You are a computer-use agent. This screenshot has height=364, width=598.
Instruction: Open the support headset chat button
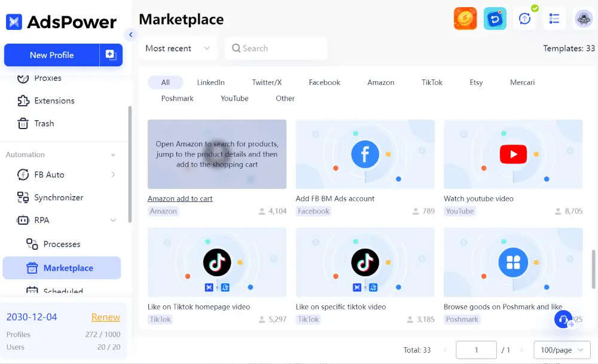(563, 319)
